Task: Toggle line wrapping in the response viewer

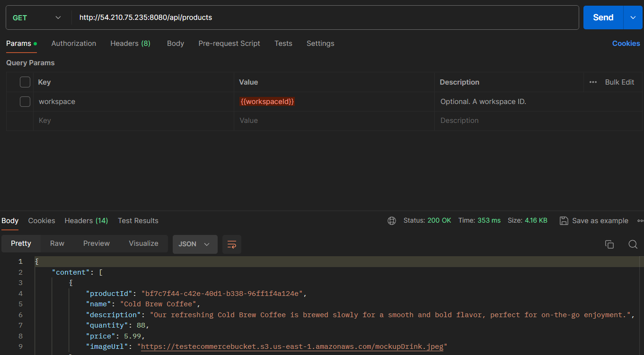Action: click(x=231, y=244)
